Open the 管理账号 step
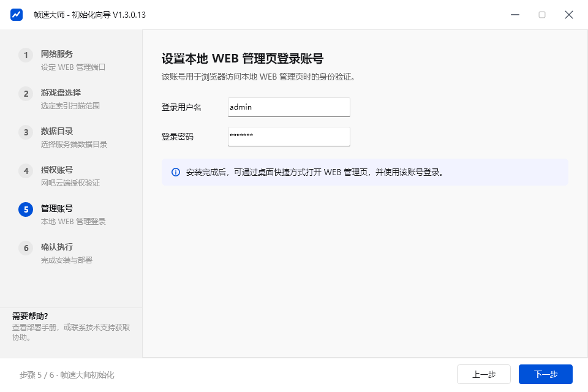The width and height of the screenshot is (588, 392). pyautogui.click(x=56, y=209)
